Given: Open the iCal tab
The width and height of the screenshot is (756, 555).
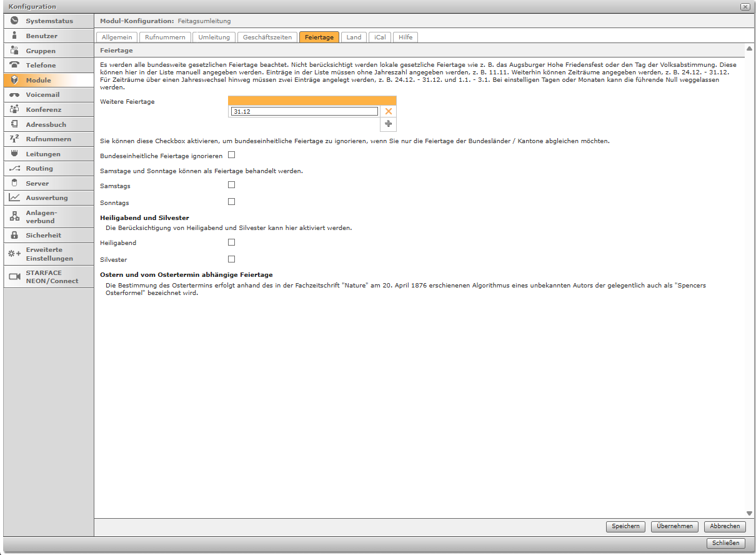Looking at the screenshot, I should tap(380, 37).
